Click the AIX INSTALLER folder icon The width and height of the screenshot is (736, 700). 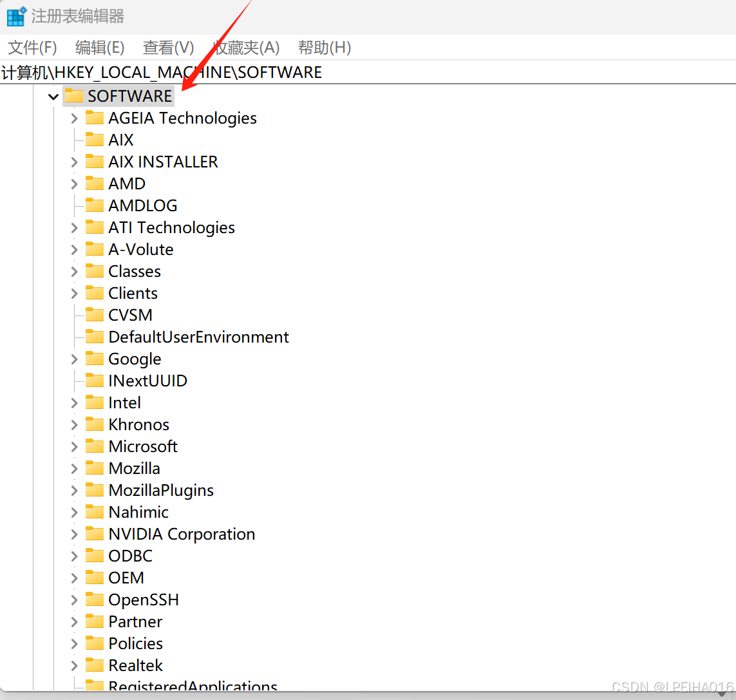click(x=95, y=161)
